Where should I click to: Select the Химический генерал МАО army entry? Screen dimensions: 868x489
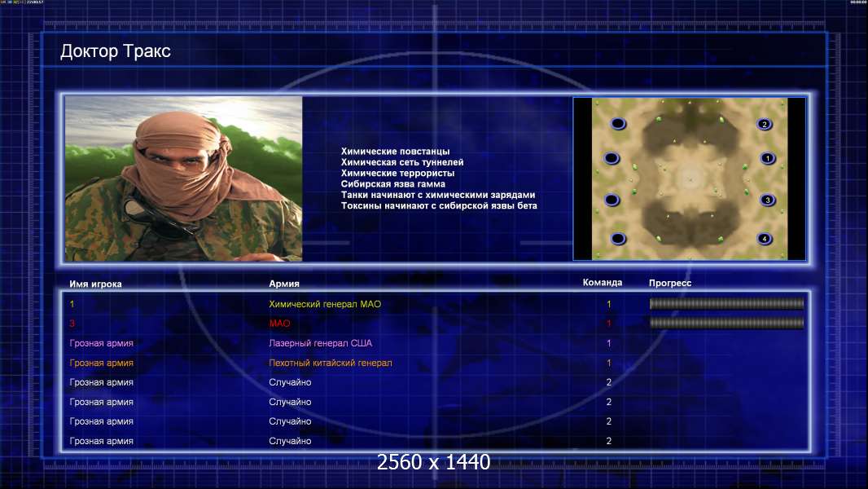pos(325,304)
